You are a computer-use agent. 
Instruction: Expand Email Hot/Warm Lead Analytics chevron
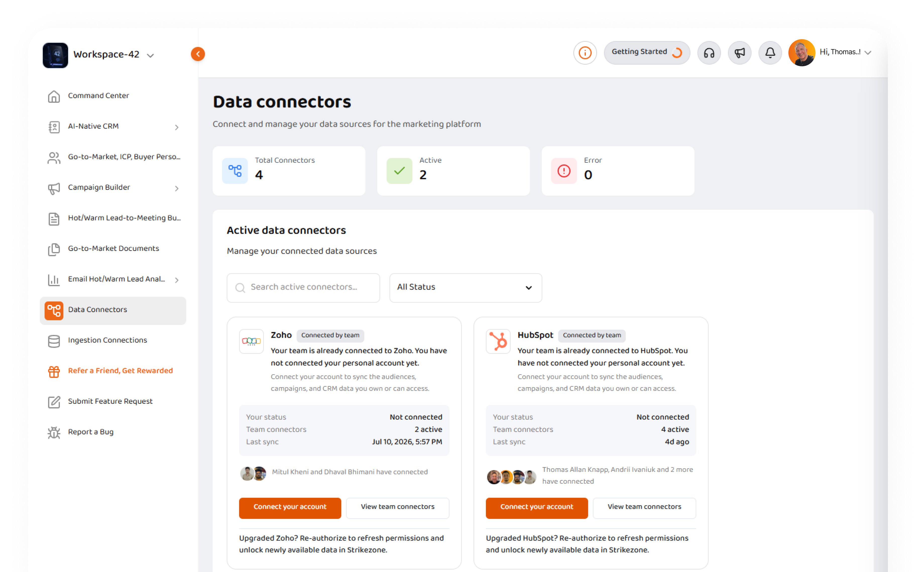(x=177, y=280)
